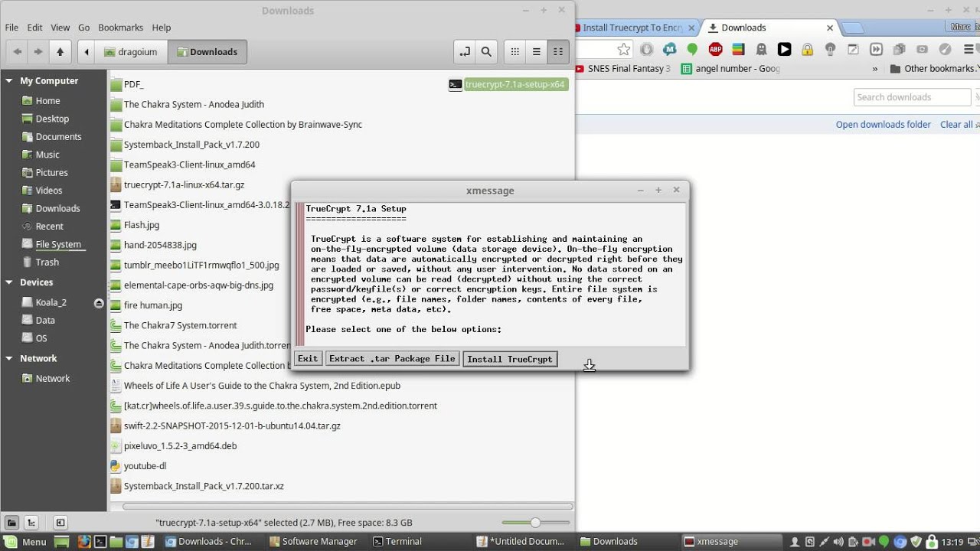Open Other bookmarks folder in Chrome
This screenshot has width=980, height=551.
tap(933, 69)
